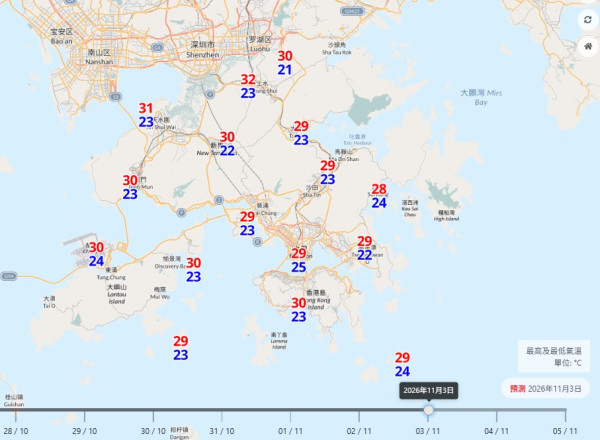Click the Kau Sai Chau label
600x440 pixels.
tap(410, 208)
